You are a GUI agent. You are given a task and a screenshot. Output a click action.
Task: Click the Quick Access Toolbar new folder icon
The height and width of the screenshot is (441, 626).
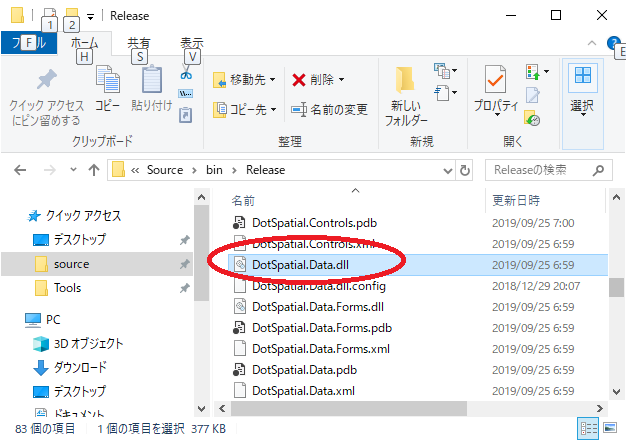[71, 16]
